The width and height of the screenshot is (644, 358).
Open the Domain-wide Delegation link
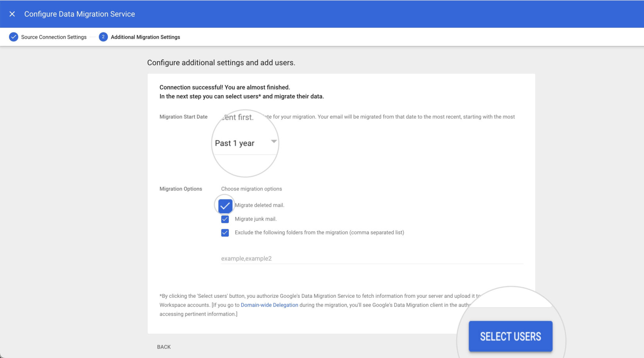coord(269,305)
